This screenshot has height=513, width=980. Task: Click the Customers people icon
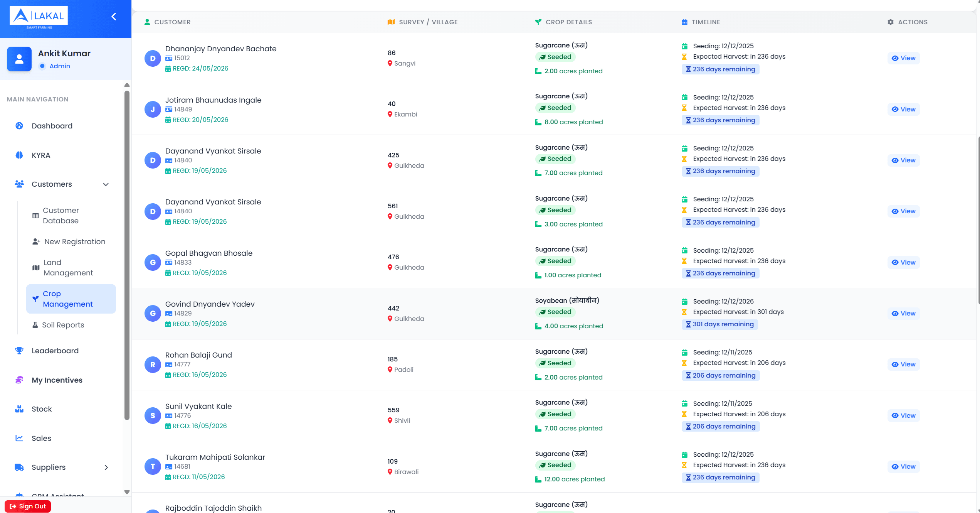click(19, 184)
